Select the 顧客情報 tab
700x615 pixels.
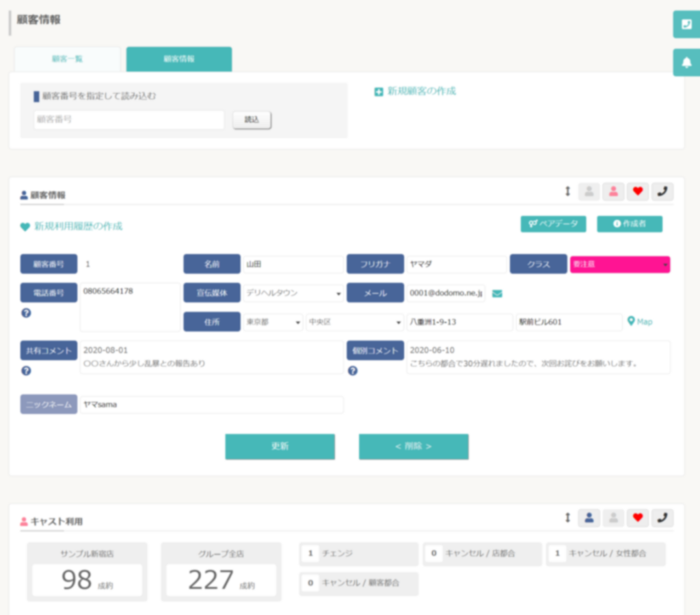pyautogui.click(x=179, y=59)
